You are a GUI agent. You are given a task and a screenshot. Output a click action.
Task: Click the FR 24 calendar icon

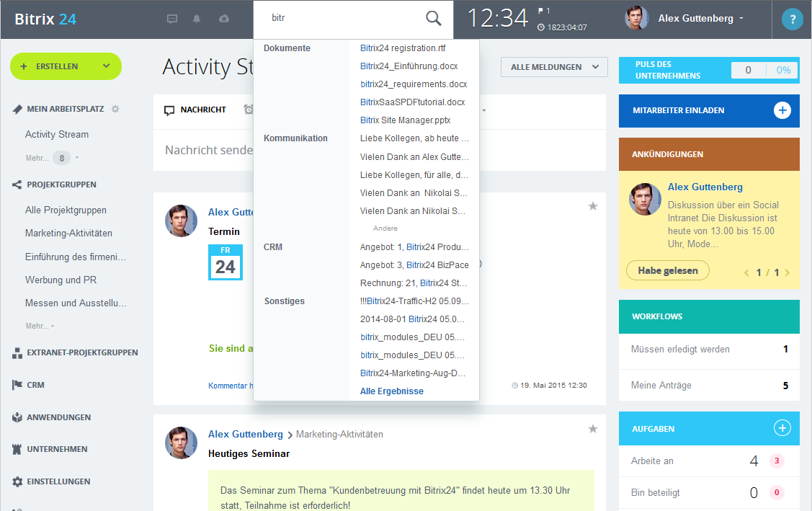pyautogui.click(x=226, y=262)
